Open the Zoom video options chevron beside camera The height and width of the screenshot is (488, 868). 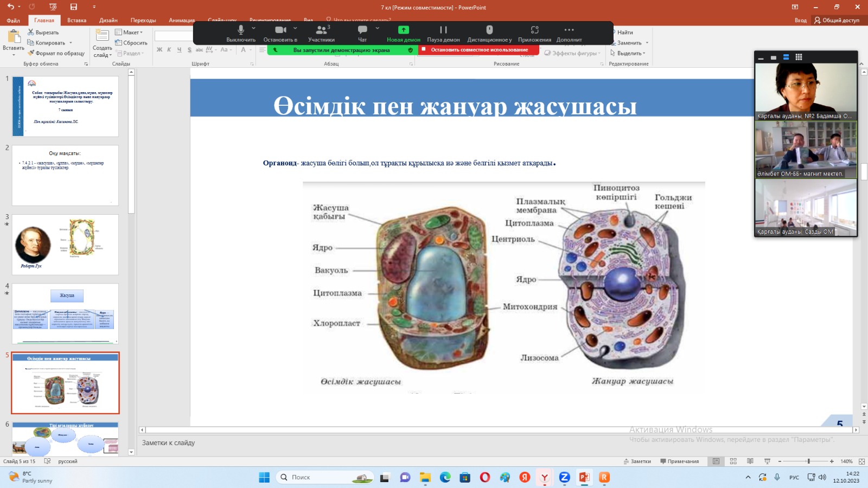point(295,28)
